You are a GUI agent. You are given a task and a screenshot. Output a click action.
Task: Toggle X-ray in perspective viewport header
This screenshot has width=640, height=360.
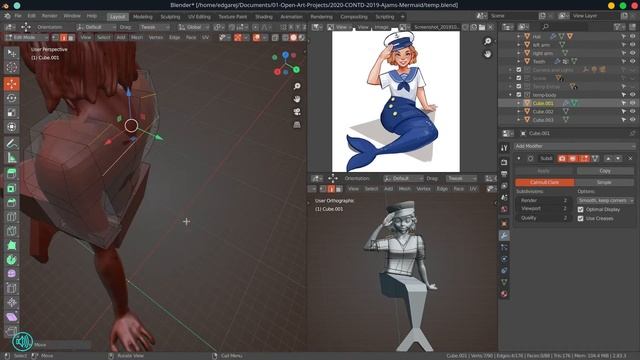point(275,38)
